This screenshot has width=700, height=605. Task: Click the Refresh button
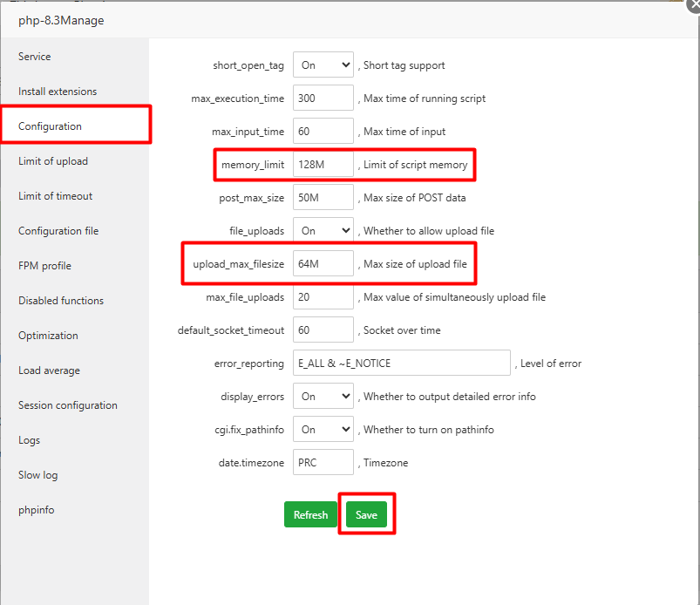click(x=310, y=514)
